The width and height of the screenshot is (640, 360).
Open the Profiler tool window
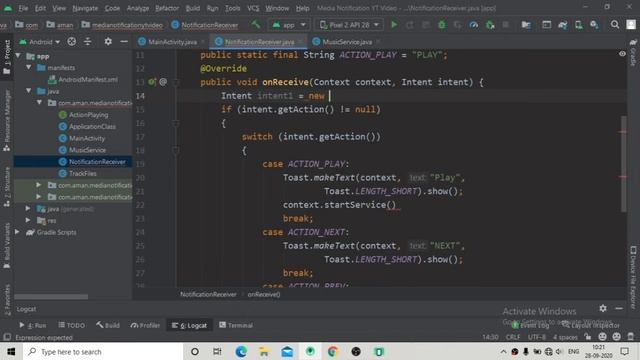(145, 325)
